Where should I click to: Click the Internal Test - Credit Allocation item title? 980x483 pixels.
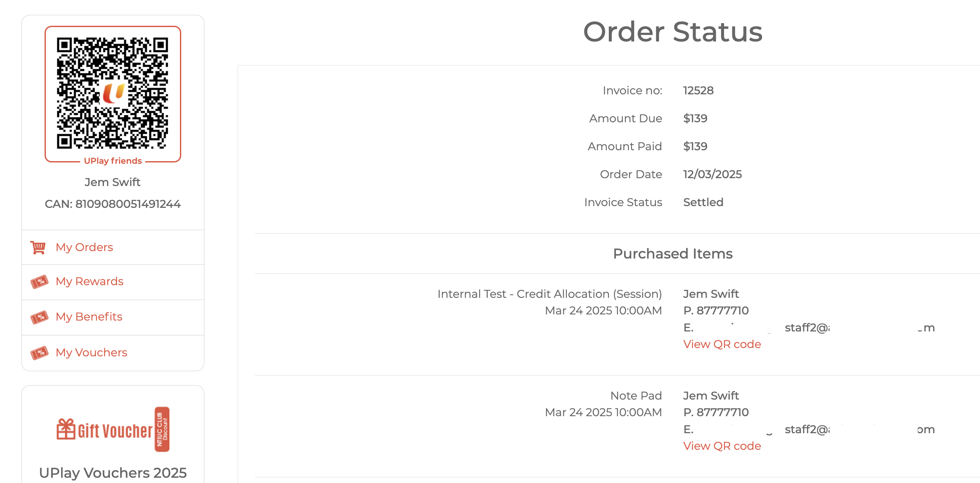click(x=549, y=294)
